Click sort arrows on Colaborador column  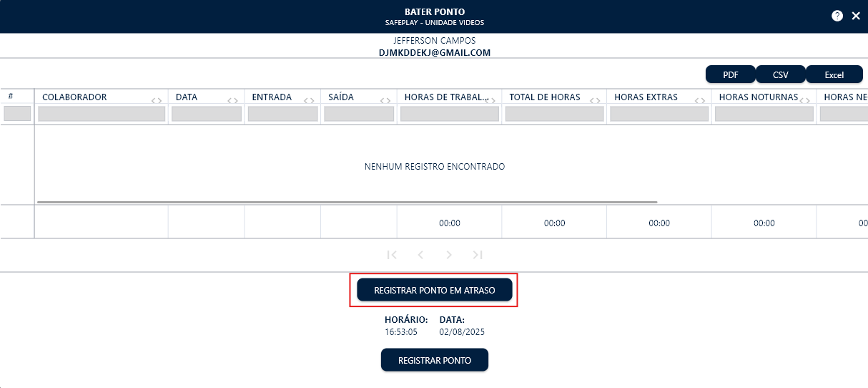tap(157, 100)
